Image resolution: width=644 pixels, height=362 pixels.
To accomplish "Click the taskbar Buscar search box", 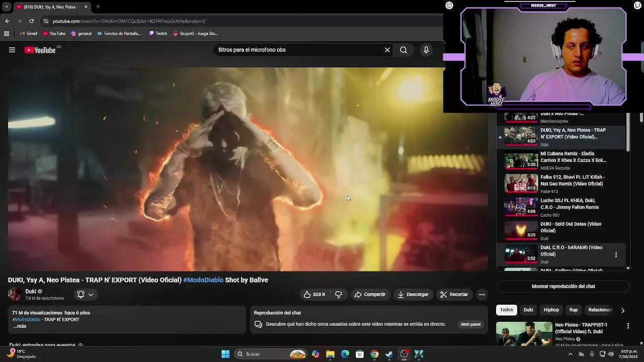I will pyautogui.click(x=271, y=354).
